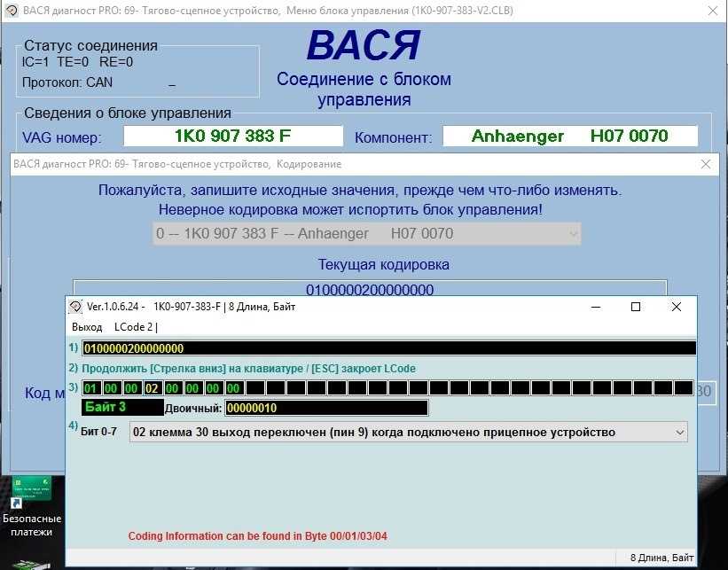Screen dimensions: 728x570
Task: Select byte 0 box showing 01
Action: click(91, 388)
